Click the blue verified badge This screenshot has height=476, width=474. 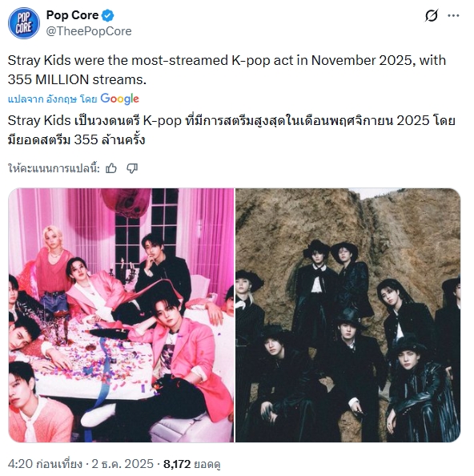click(x=107, y=15)
